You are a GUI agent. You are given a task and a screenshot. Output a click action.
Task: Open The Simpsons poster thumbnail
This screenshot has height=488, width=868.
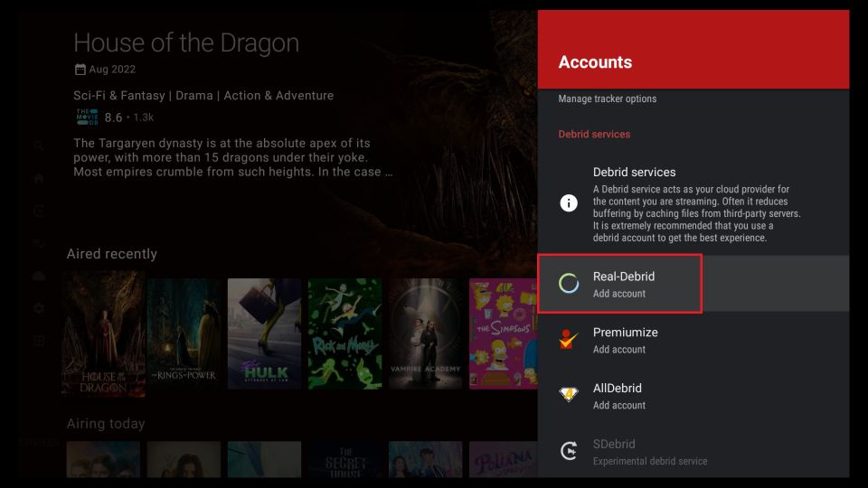pyautogui.click(x=504, y=333)
